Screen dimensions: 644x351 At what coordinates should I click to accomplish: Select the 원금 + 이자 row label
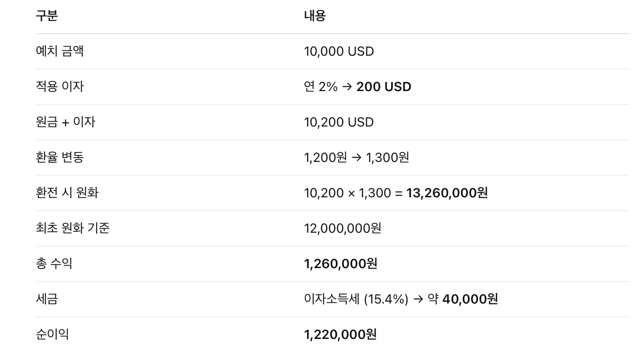coord(66,122)
